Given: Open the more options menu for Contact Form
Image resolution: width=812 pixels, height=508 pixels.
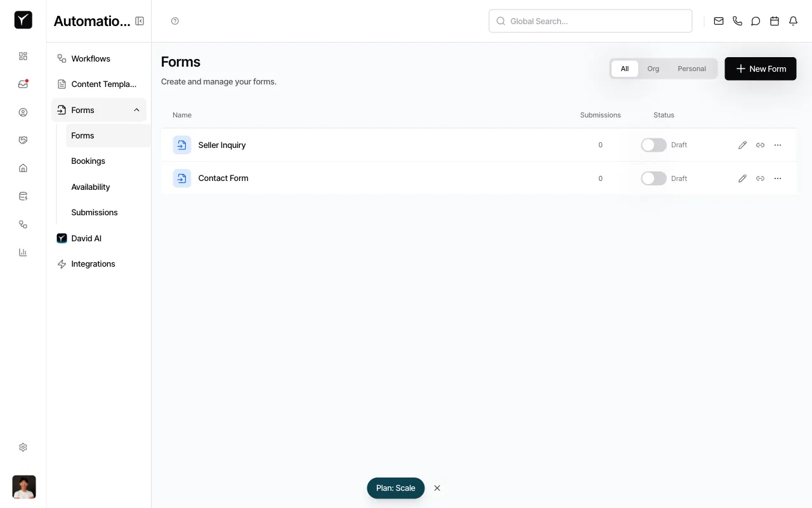Looking at the screenshot, I should 778,178.
